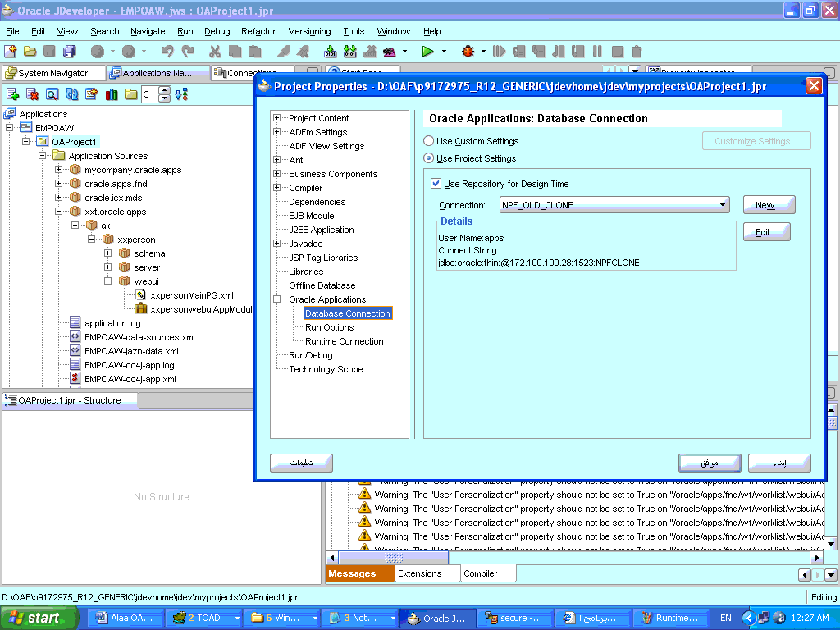This screenshot has width=840, height=630.
Task: Click xxpersonMainPG.xml file icon
Action: (x=140, y=294)
